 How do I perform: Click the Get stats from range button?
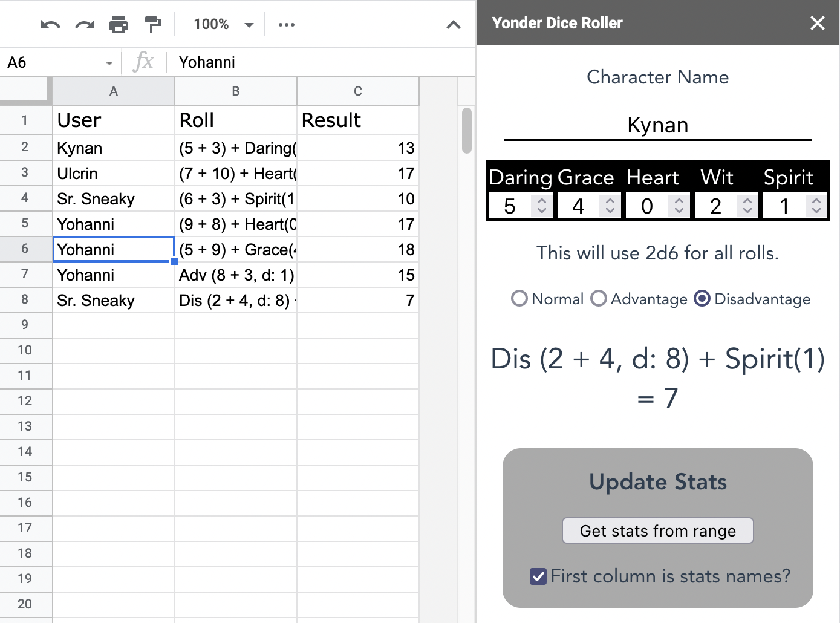coord(658,530)
